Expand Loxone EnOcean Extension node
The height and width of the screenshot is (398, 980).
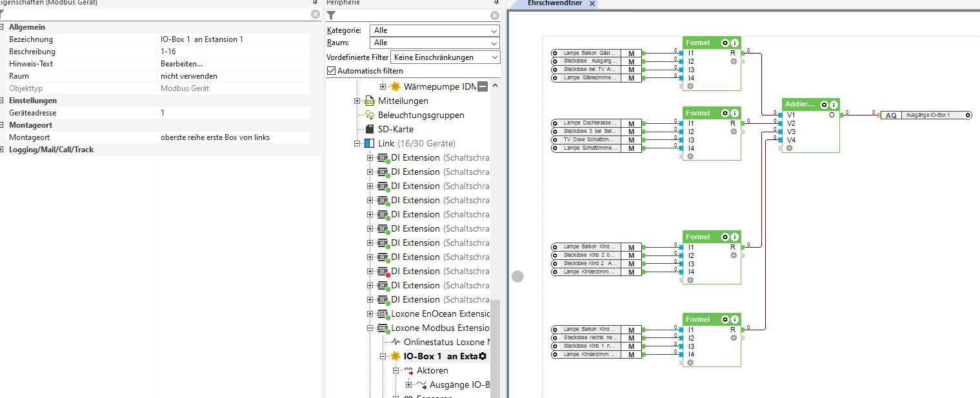[370, 313]
